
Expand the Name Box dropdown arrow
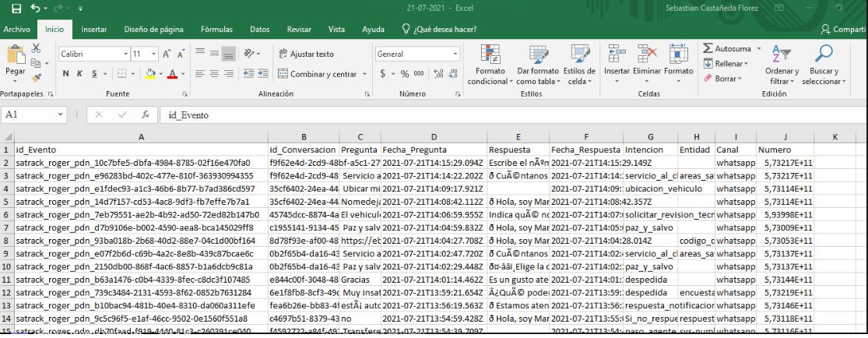tap(61, 114)
